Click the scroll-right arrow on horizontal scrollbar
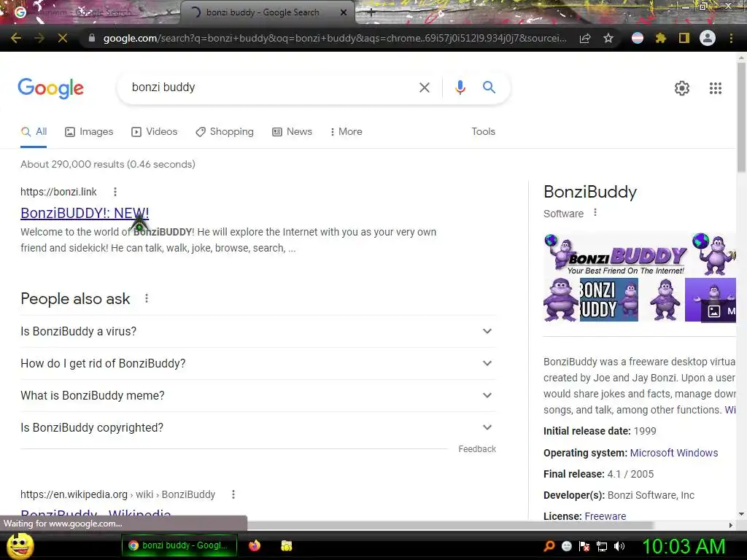The image size is (747, 560). point(731,525)
